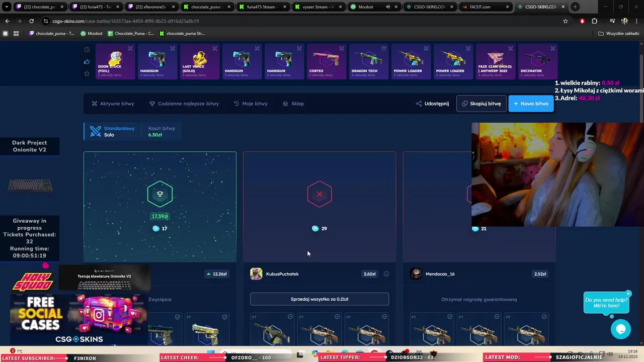Open the Cortex drop card

(x=327, y=62)
